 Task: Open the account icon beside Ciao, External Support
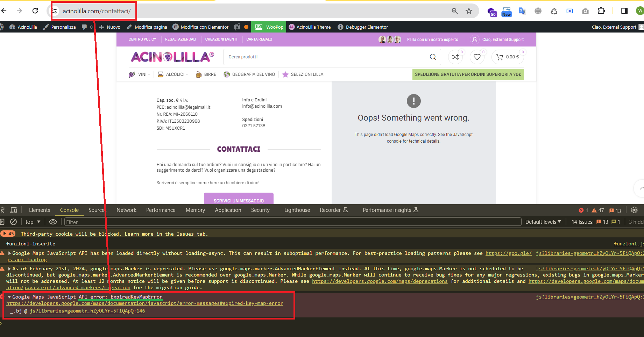[474, 40]
